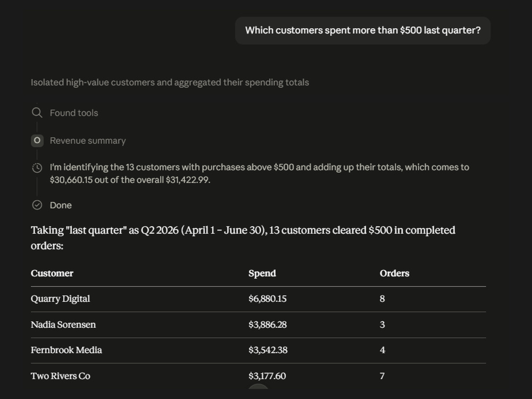Click the magnifier icon beside Found tools
The width and height of the screenshot is (532, 399).
(37, 113)
